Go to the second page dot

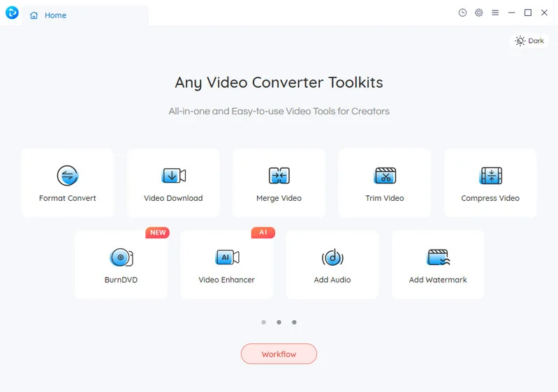click(x=279, y=322)
